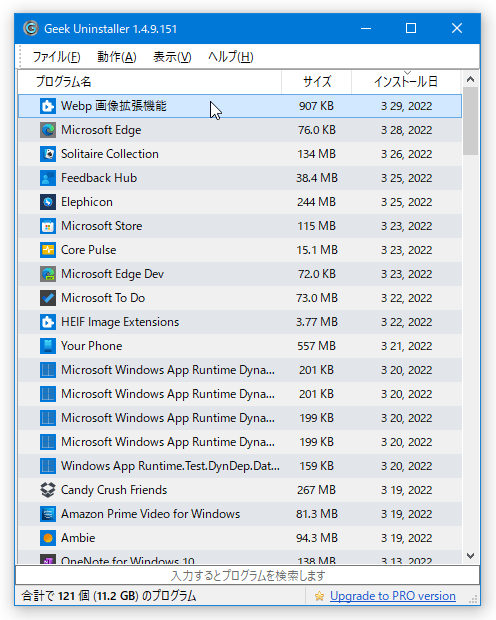496x620 pixels.
Task: Click the Feedback Hub icon
Action: (48, 178)
